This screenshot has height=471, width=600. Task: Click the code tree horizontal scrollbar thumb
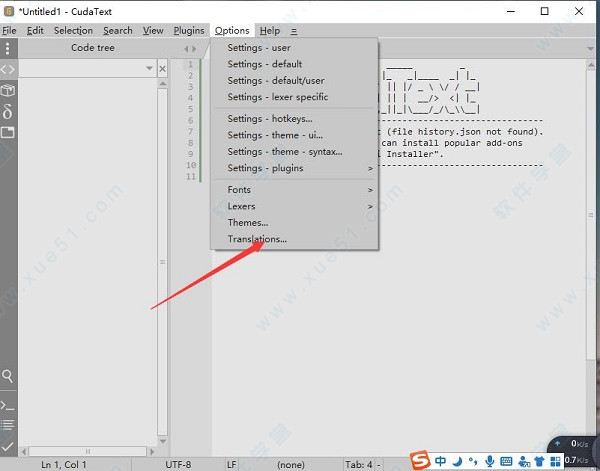[88, 451]
